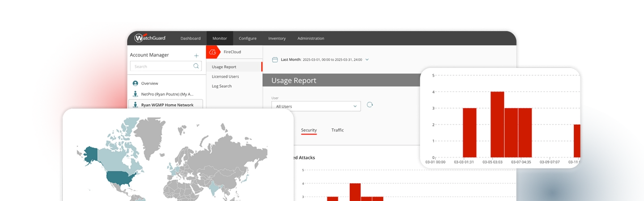Image resolution: width=644 pixels, height=201 pixels.
Task: Click the WatchGuard logo
Action: (x=150, y=38)
